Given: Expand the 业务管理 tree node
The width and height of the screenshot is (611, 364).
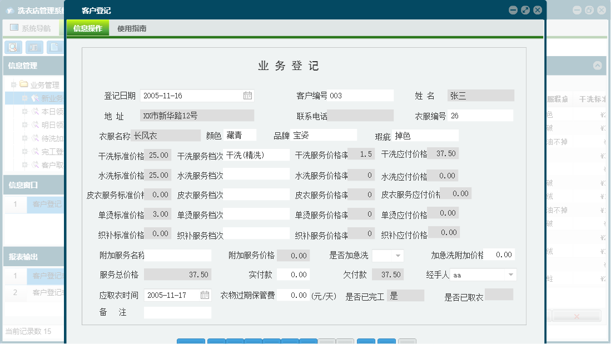Looking at the screenshot, I should click(x=13, y=84).
